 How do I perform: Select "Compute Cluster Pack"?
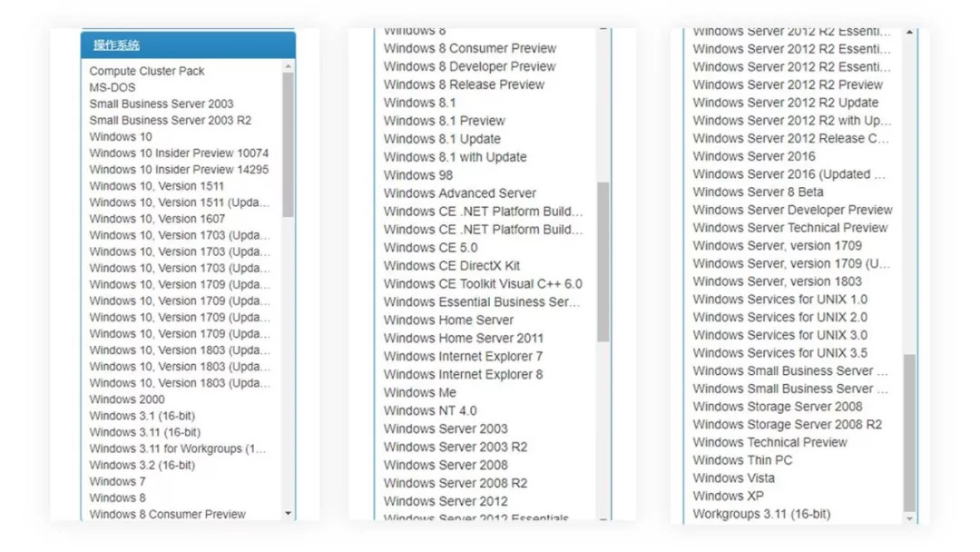[x=147, y=71]
